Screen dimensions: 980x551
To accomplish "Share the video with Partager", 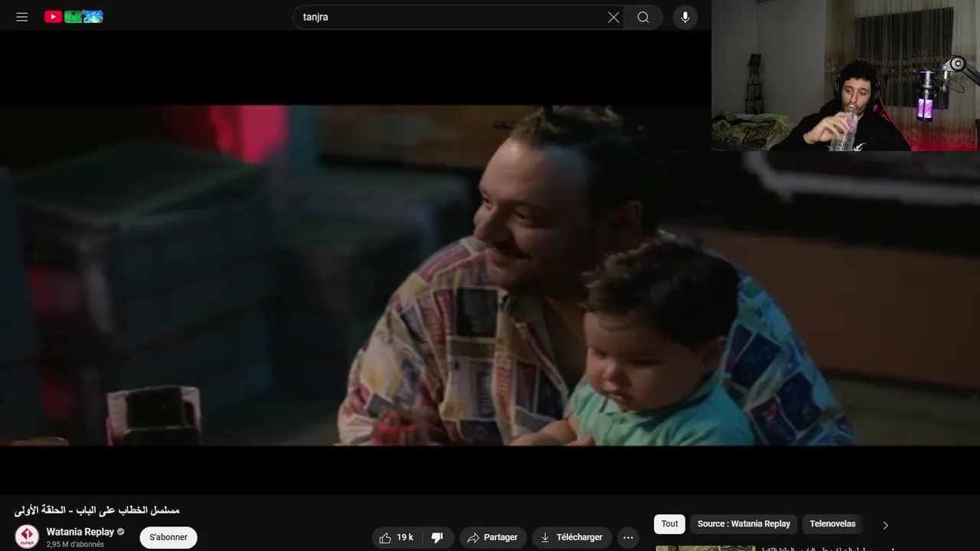I will click(x=492, y=537).
